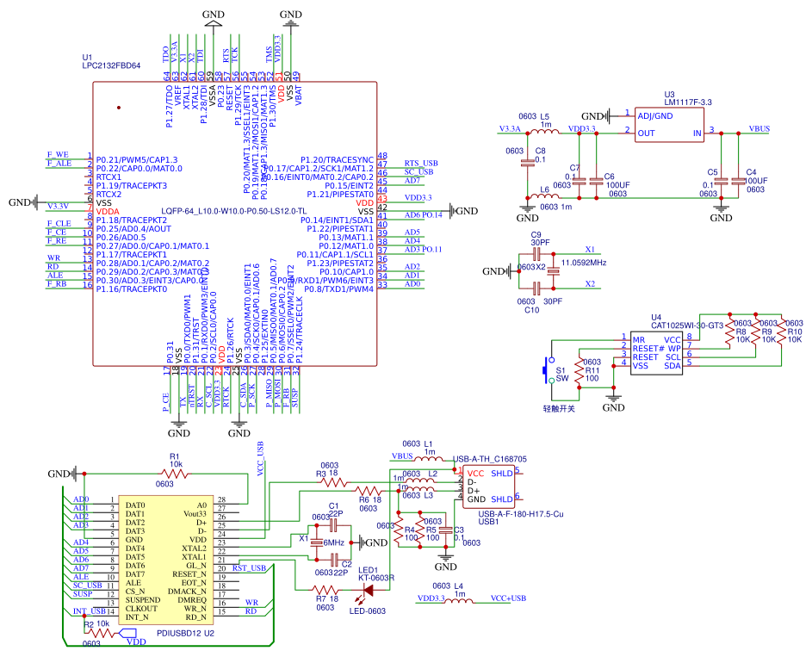This screenshot has height=657, width=812.
Task: Click the nTRST net label below U1
Action: pyautogui.click(x=192, y=396)
